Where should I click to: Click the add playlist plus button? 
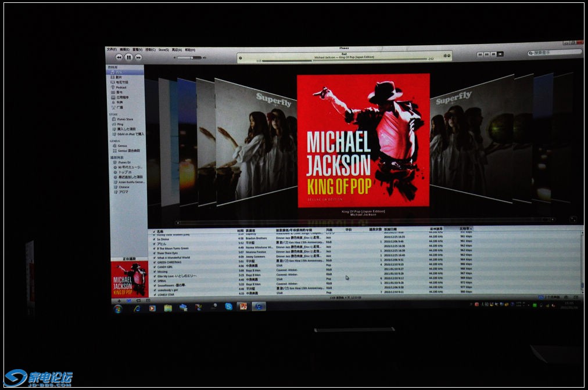(x=119, y=301)
